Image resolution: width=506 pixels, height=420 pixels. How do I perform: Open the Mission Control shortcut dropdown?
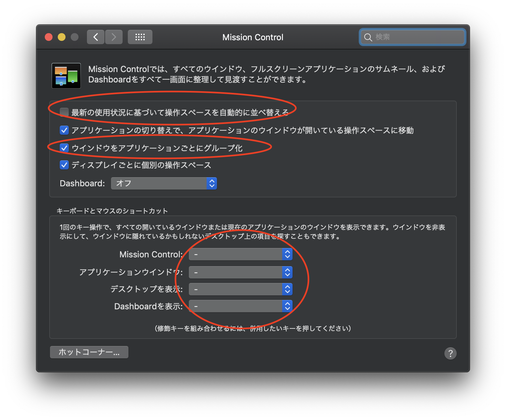(240, 254)
